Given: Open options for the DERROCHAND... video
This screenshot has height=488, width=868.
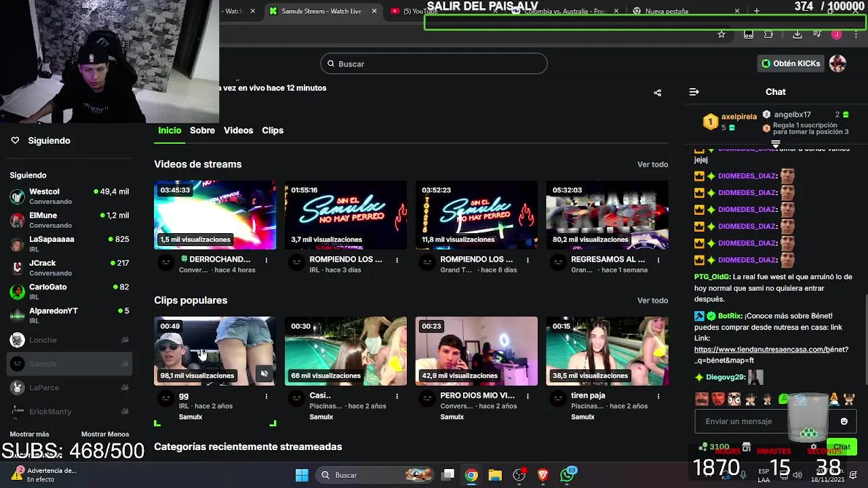Looking at the screenshot, I should 267,260.
